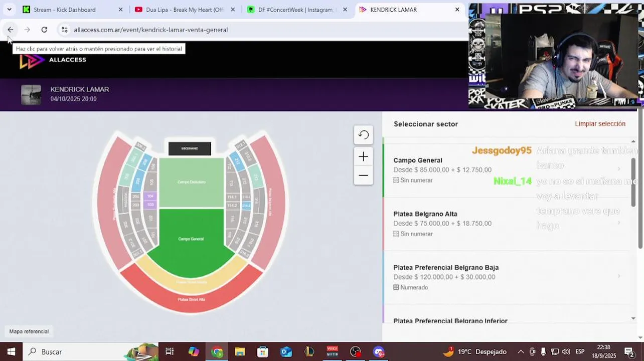Viewport: 644px width, 361px height.
Task: Select the green Campo General map area
Action: [191, 239]
